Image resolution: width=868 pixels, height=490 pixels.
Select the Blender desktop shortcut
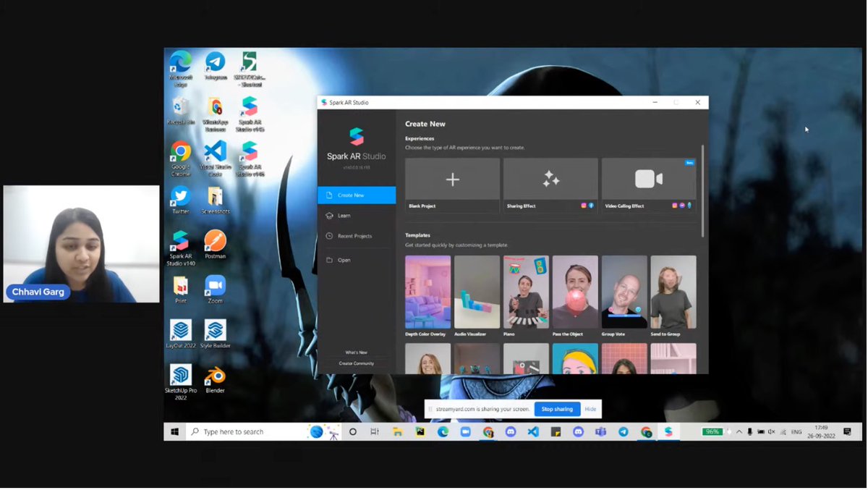[215, 379]
